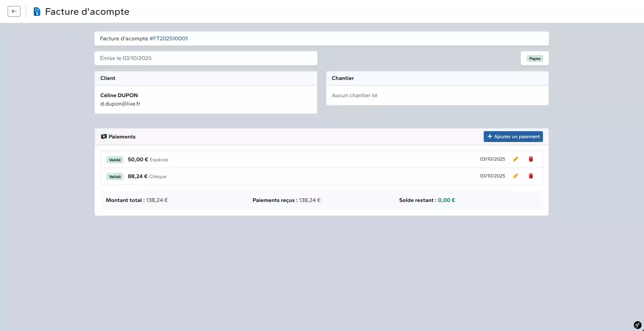Click the Payée status badge
This screenshot has height=331, width=644.
pyautogui.click(x=535, y=59)
